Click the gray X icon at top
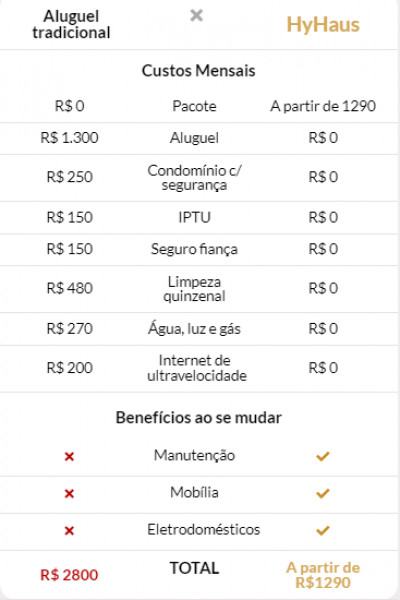 [x=196, y=15]
